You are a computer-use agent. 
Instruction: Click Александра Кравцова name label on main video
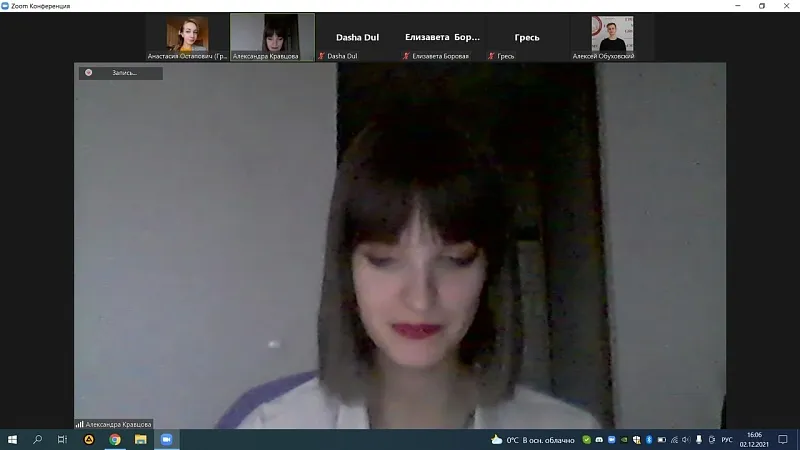118,424
